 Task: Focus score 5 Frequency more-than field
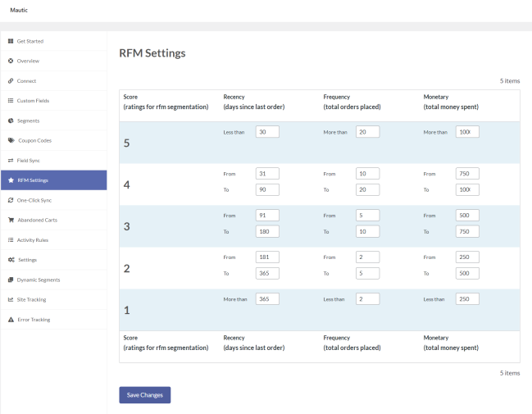(367, 132)
